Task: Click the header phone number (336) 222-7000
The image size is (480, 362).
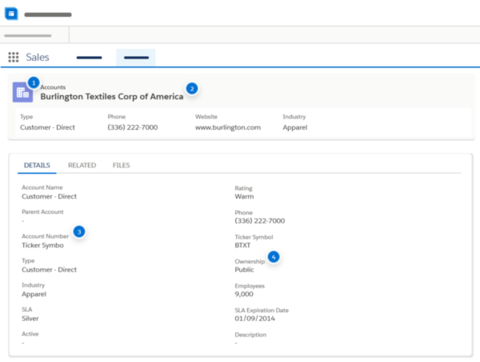Action: pyautogui.click(x=133, y=127)
